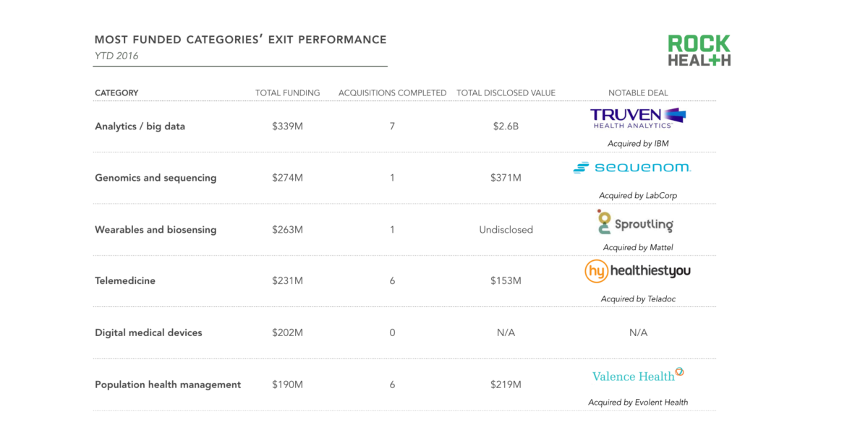
Task: Click the Acquired by Teladoc caption
Action: pyautogui.click(x=638, y=299)
